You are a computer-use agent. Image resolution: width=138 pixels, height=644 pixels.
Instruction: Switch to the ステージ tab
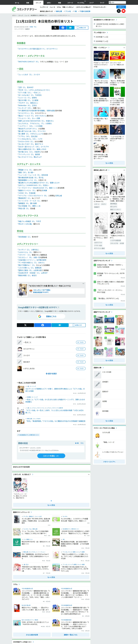(x=70, y=2)
